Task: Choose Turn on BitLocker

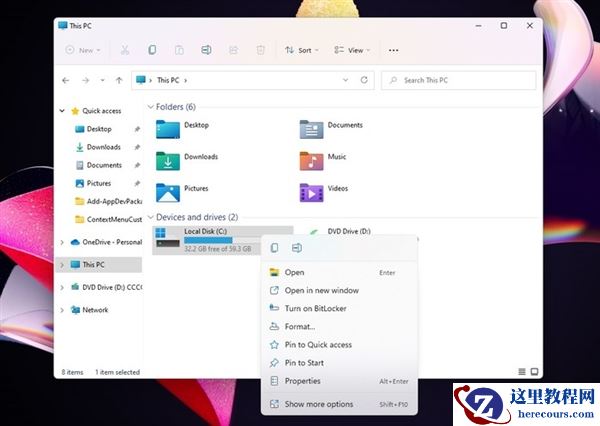Action: (x=339, y=308)
